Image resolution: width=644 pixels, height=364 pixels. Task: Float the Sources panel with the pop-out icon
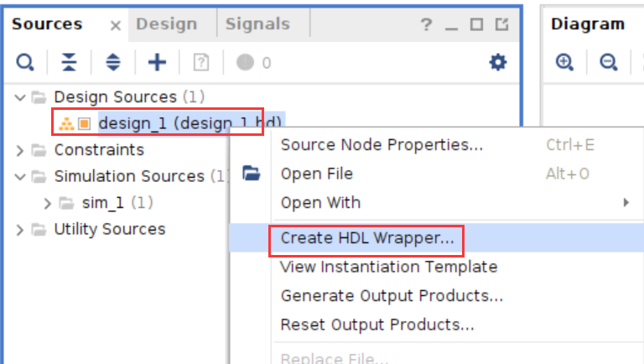coord(502,24)
